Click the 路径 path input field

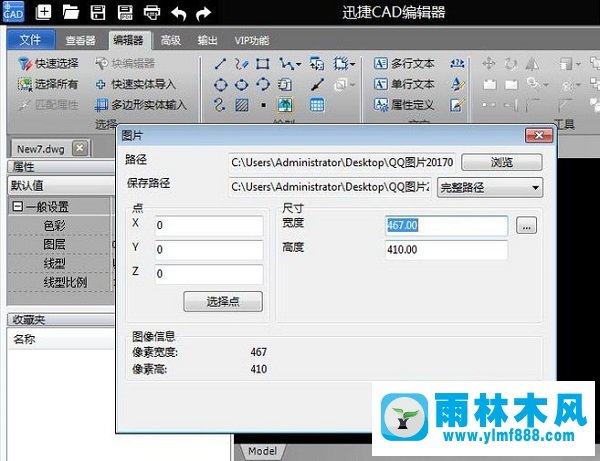[x=342, y=163]
